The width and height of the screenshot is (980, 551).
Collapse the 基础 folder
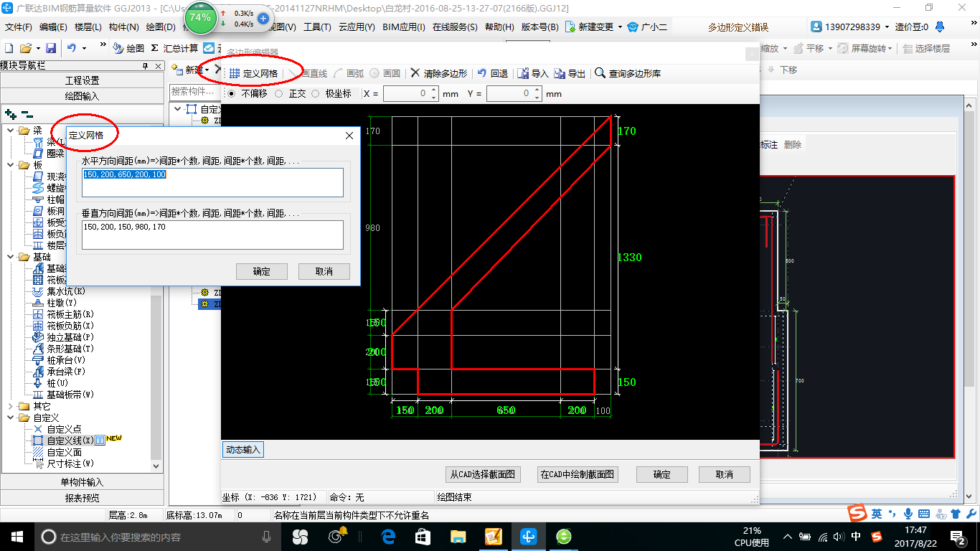11,257
